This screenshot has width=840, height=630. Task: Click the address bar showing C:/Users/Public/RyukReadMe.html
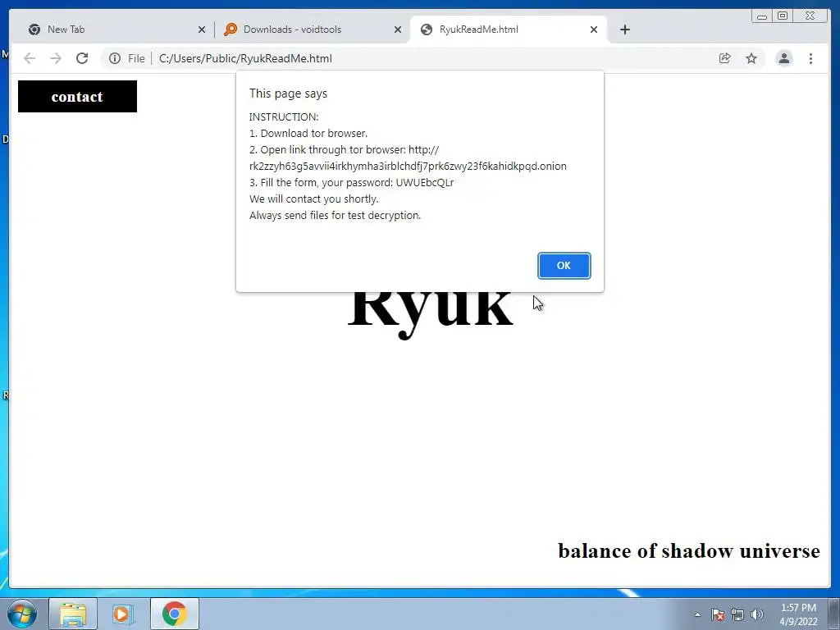tap(245, 58)
